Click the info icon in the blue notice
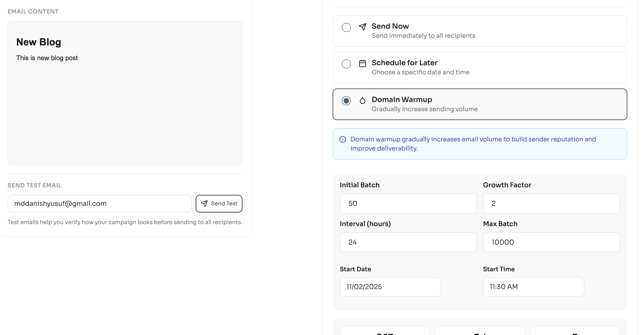 343,139
